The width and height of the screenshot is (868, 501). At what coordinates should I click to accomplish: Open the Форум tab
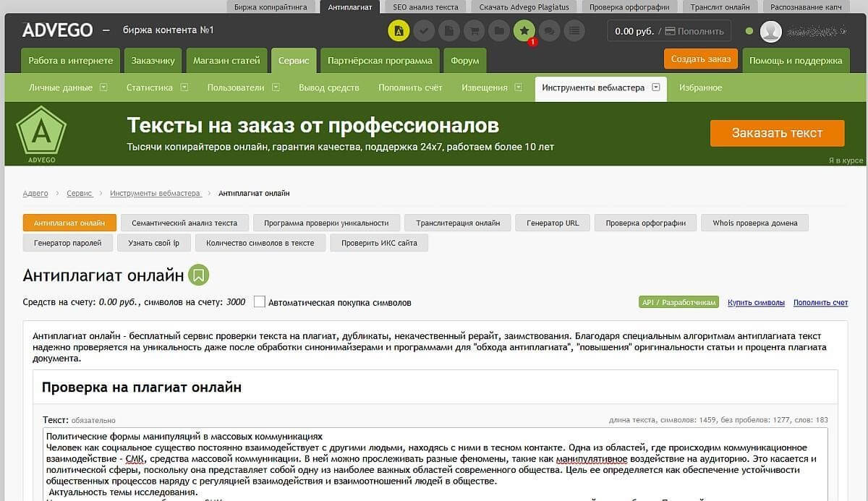tap(465, 61)
